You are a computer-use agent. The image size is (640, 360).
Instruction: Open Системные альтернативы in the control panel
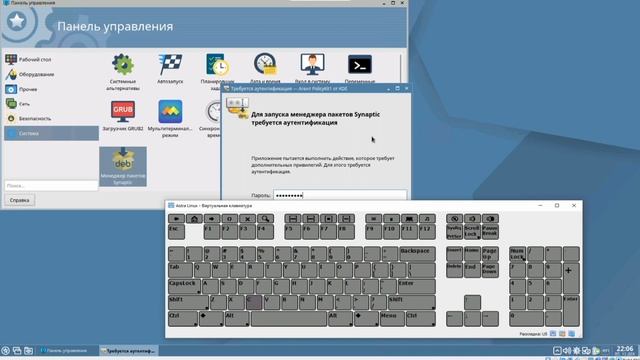(123, 72)
